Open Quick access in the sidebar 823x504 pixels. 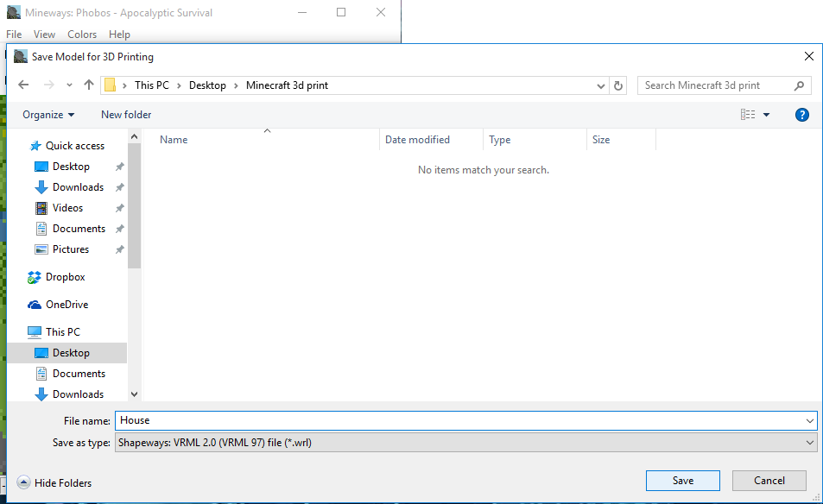(x=74, y=146)
